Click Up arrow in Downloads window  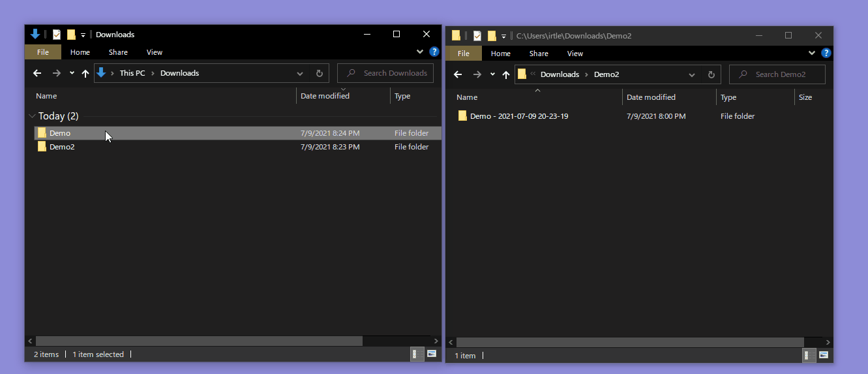click(x=85, y=73)
